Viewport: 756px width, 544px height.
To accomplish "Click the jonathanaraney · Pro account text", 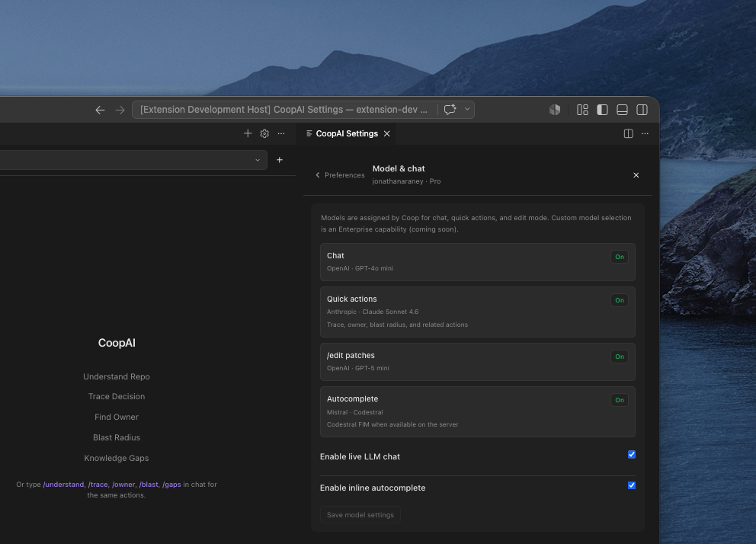I will pyautogui.click(x=406, y=181).
